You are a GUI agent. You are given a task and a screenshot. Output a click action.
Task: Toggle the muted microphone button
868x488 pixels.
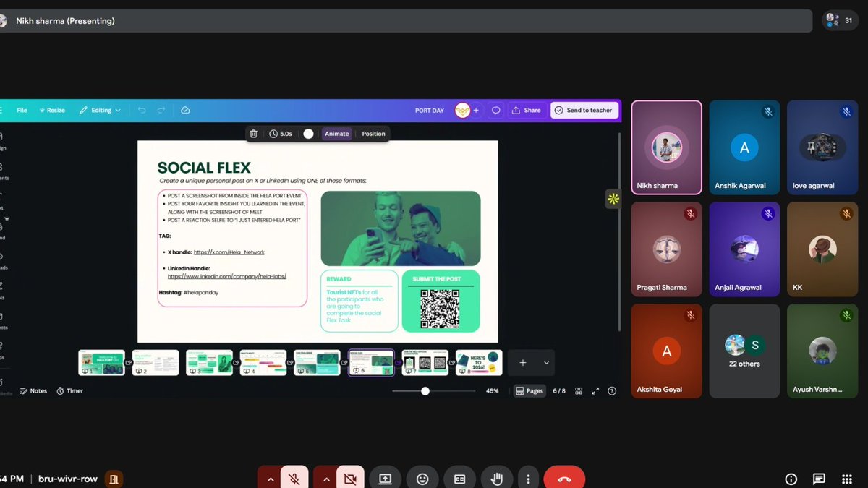294,479
